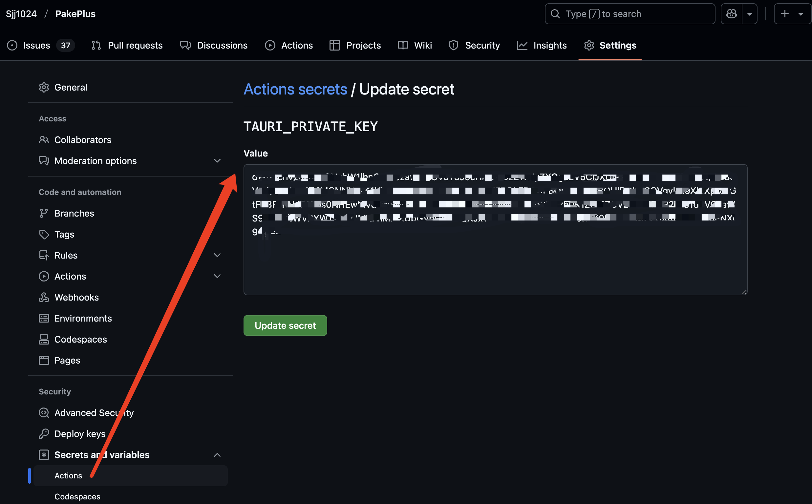The height and width of the screenshot is (504, 812).
Task: Click the Codespaces icon under Code and automation
Action: click(x=44, y=339)
